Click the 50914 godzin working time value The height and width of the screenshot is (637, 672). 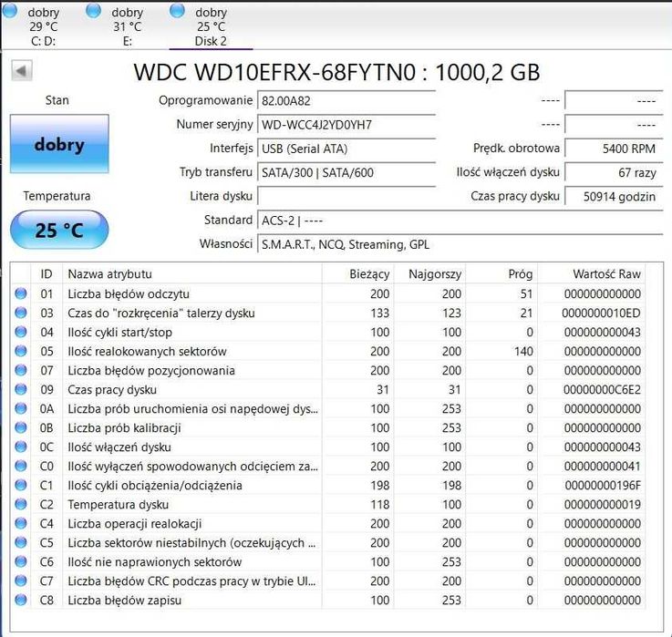click(x=614, y=197)
